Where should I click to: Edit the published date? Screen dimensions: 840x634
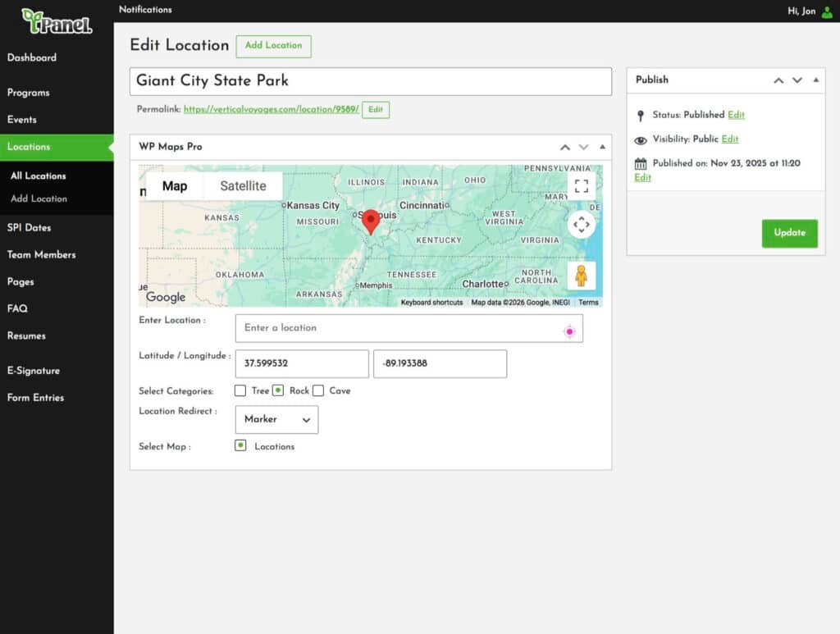[642, 178]
